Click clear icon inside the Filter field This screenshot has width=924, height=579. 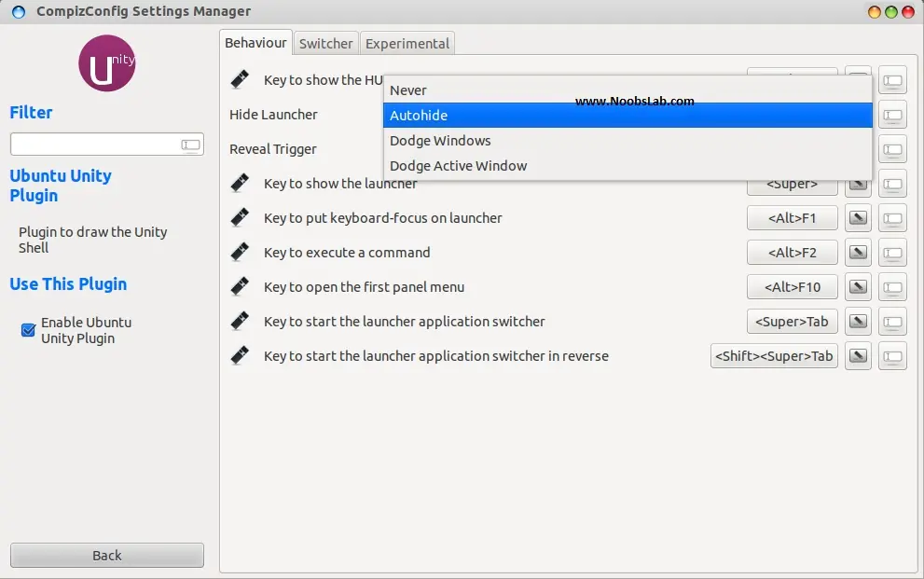190,145
